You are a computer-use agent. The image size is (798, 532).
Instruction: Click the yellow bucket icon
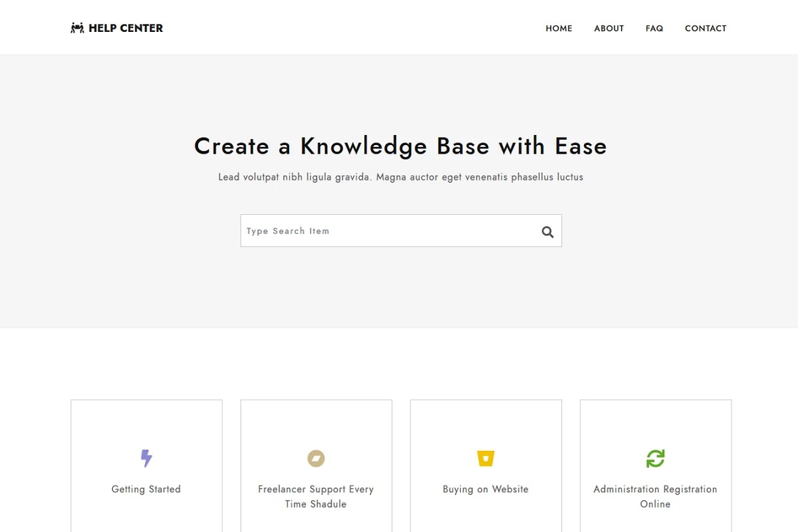[x=485, y=458]
